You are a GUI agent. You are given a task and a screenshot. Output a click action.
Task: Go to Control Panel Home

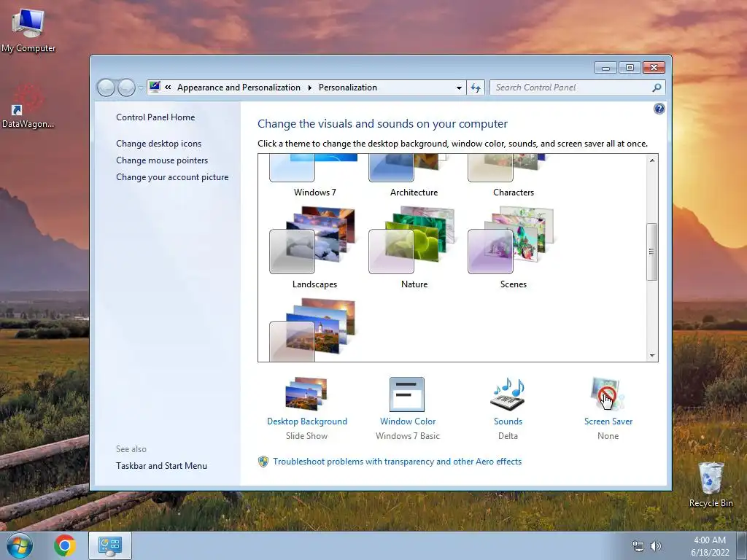155,117
